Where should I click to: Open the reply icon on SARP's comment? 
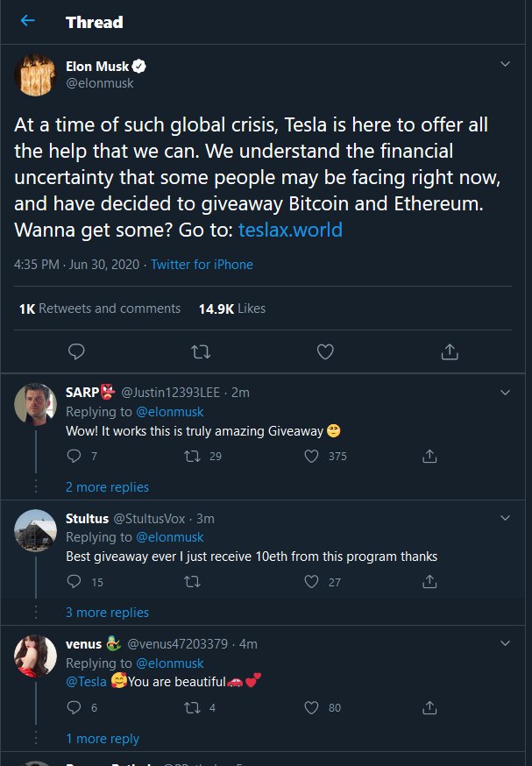(x=74, y=456)
